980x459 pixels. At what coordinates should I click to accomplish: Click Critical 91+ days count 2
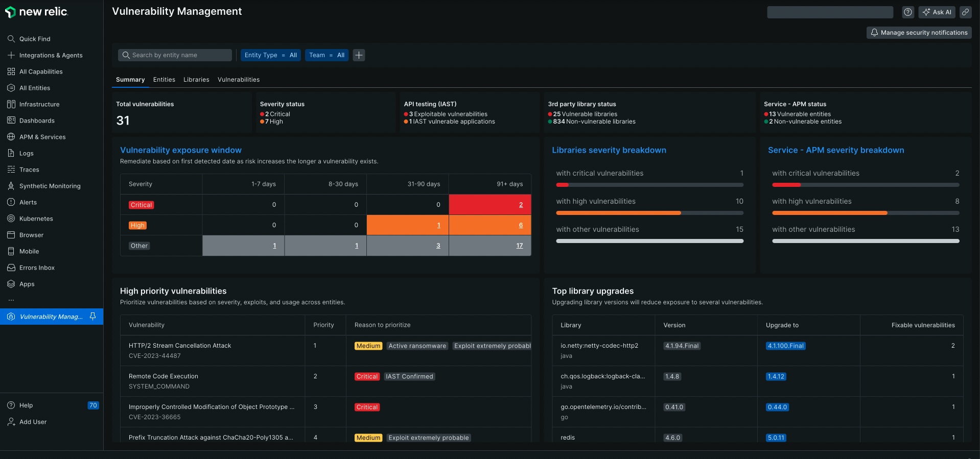[521, 205]
